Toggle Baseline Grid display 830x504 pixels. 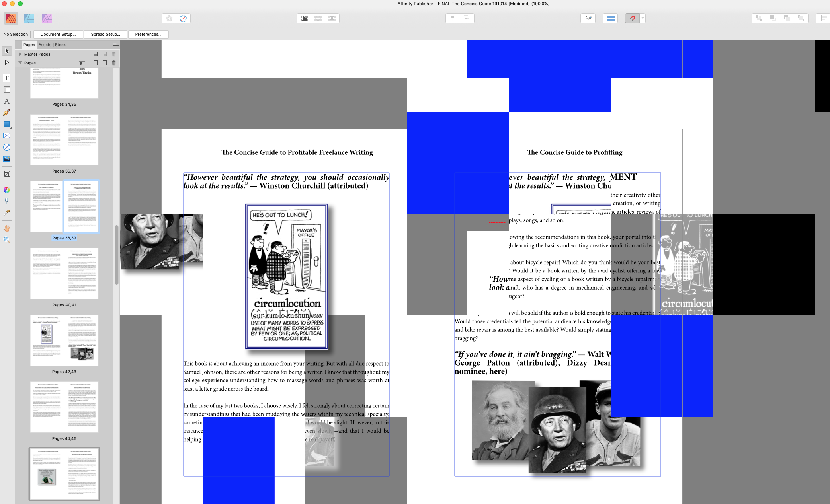coord(611,18)
